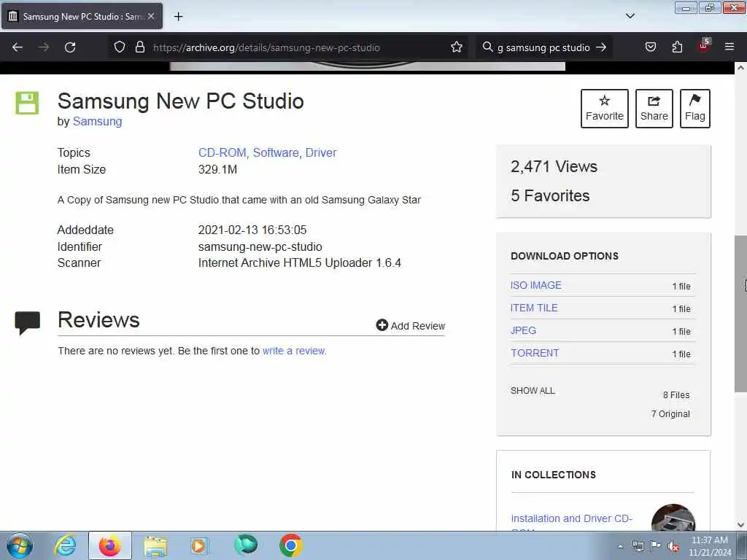Click the Favorite star button
This screenshot has height=560, width=747.
pos(605,109)
